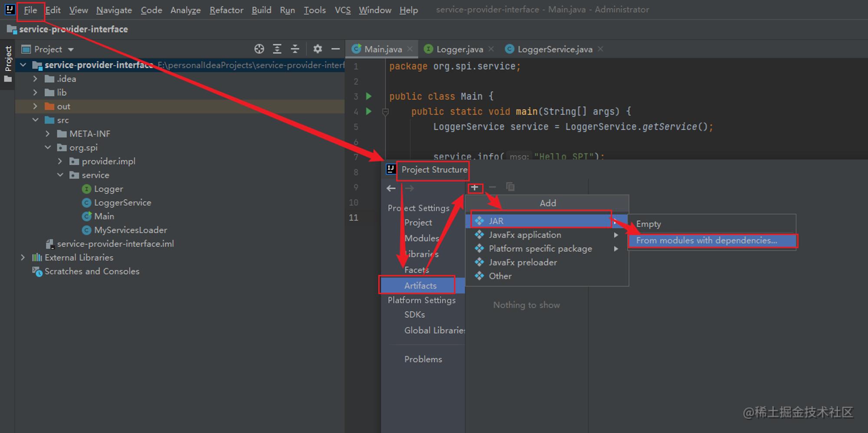Image resolution: width=868 pixels, height=433 pixels.
Task: Click the Expand All icon in Project panel
Action: pyautogui.click(x=277, y=49)
